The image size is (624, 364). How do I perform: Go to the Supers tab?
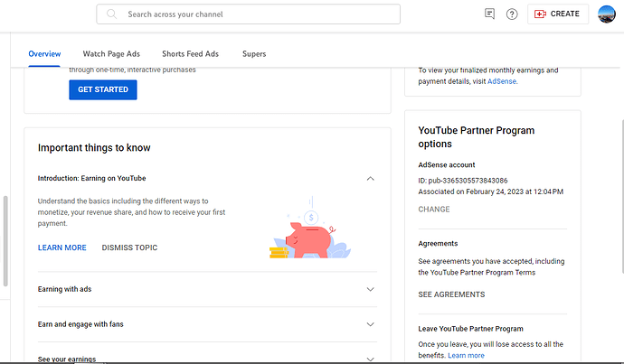coord(254,53)
